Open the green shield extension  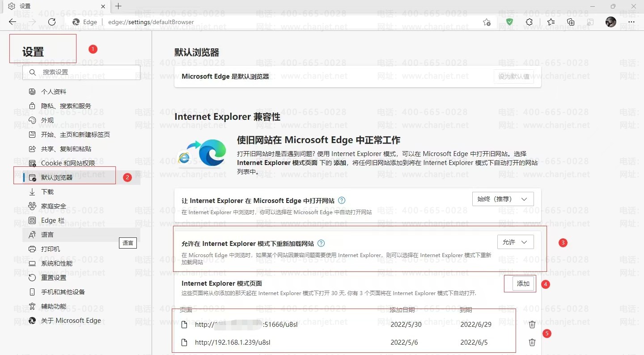coord(509,21)
